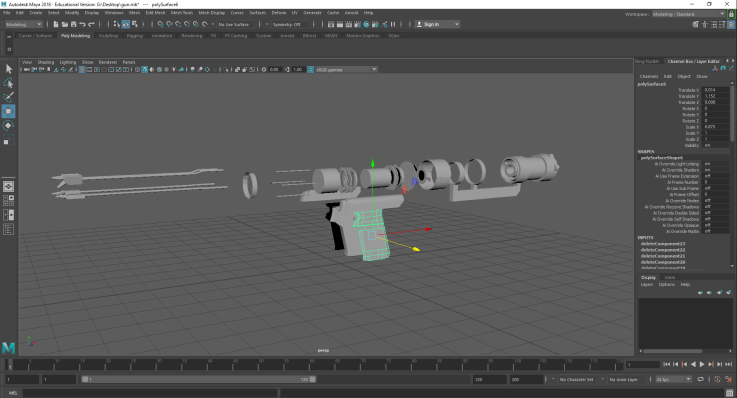Click the time range slider bar

pyautogui.click(x=198, y=379)
